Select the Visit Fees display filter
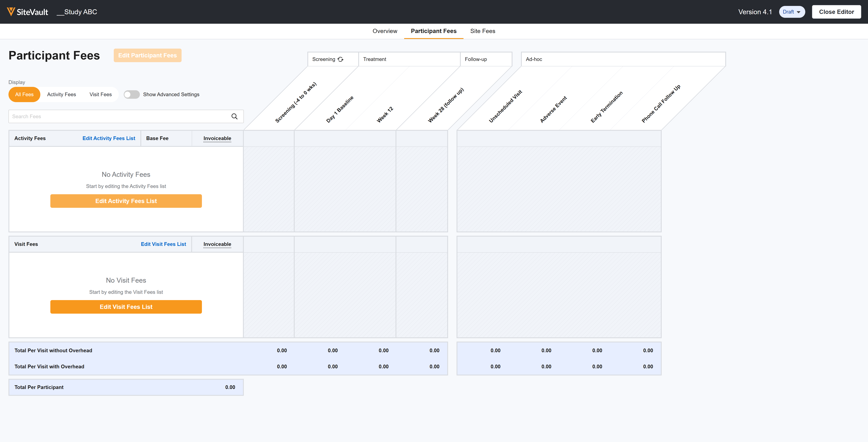868x442 pixels. (100, 95)
